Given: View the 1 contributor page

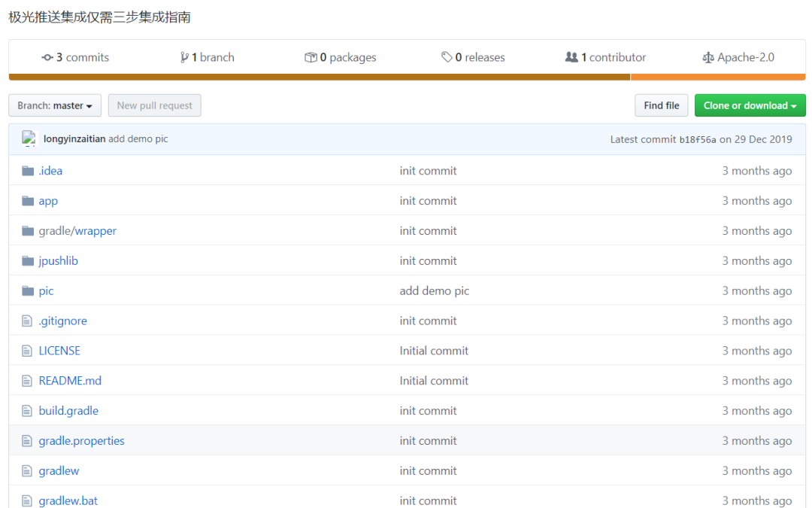Looking at the screenshot, I should point(605,57).
